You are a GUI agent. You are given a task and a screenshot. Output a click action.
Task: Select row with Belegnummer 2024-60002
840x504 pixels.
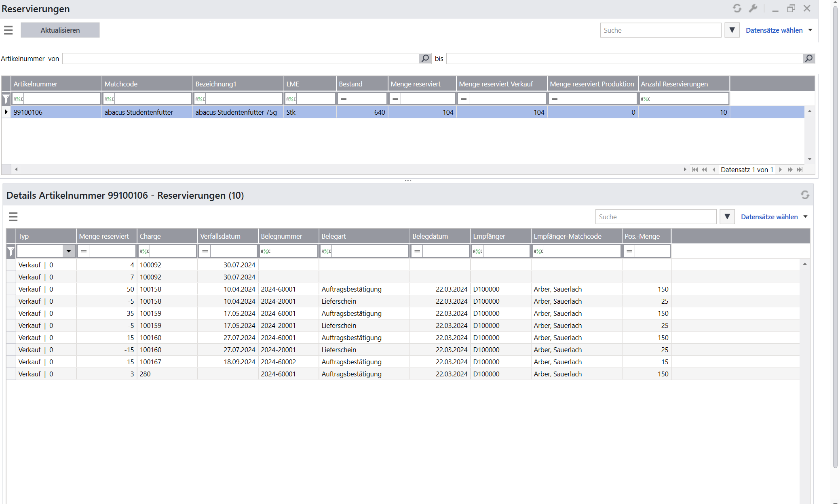[x=278, y=362]
